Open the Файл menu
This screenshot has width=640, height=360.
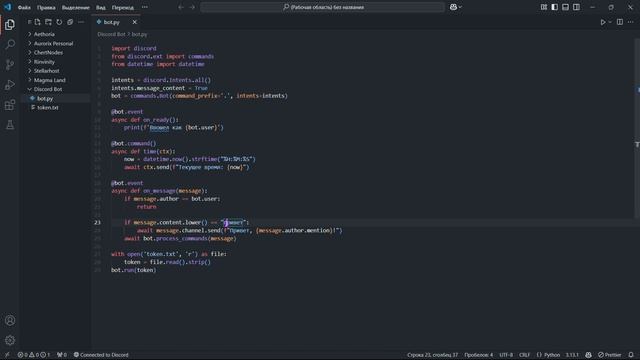24,7
